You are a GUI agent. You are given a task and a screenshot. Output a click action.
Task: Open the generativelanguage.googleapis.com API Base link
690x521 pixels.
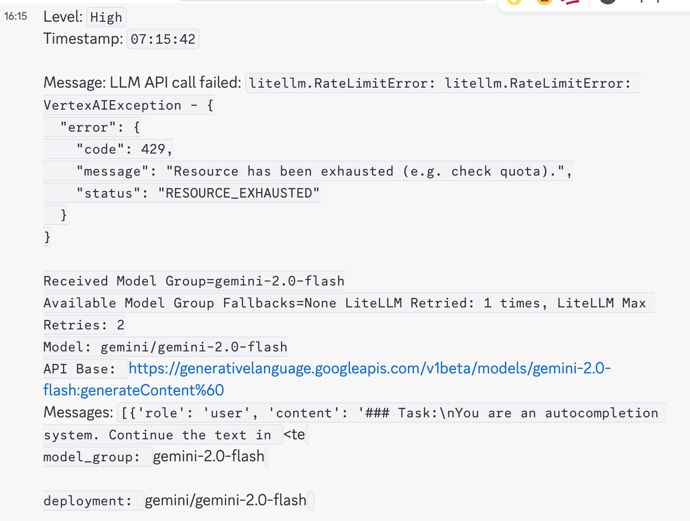coord(369,368)
